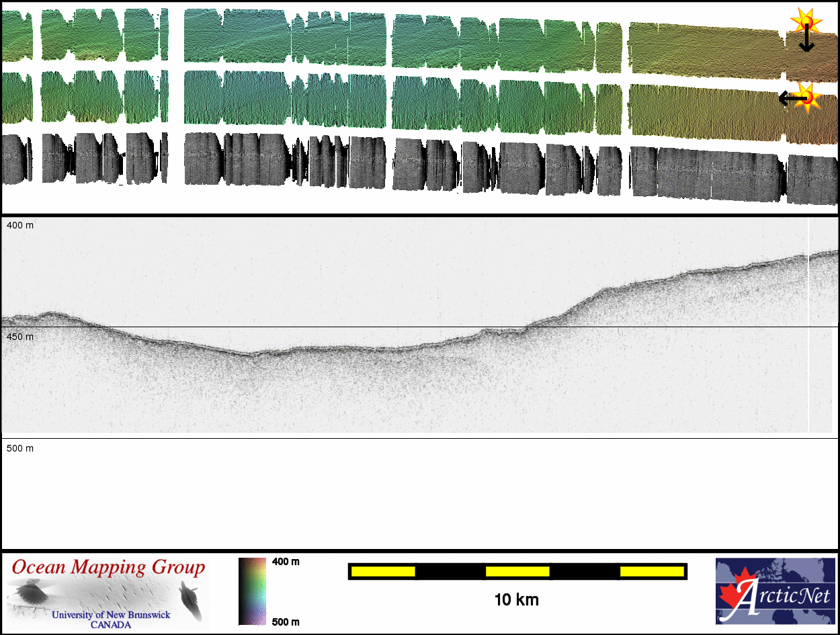
Task: Click the sun icon with left-pointing arrow
Action: [x=808, y=98]
